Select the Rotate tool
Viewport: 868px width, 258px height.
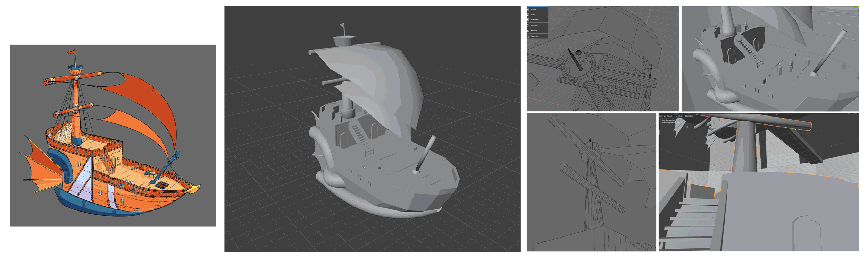click(x=537, y=9)
